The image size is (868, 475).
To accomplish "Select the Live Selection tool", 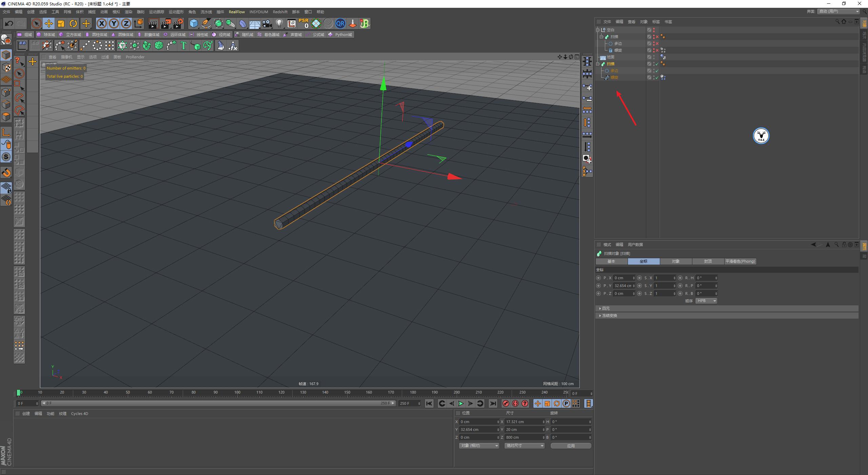I will (36, 23).
